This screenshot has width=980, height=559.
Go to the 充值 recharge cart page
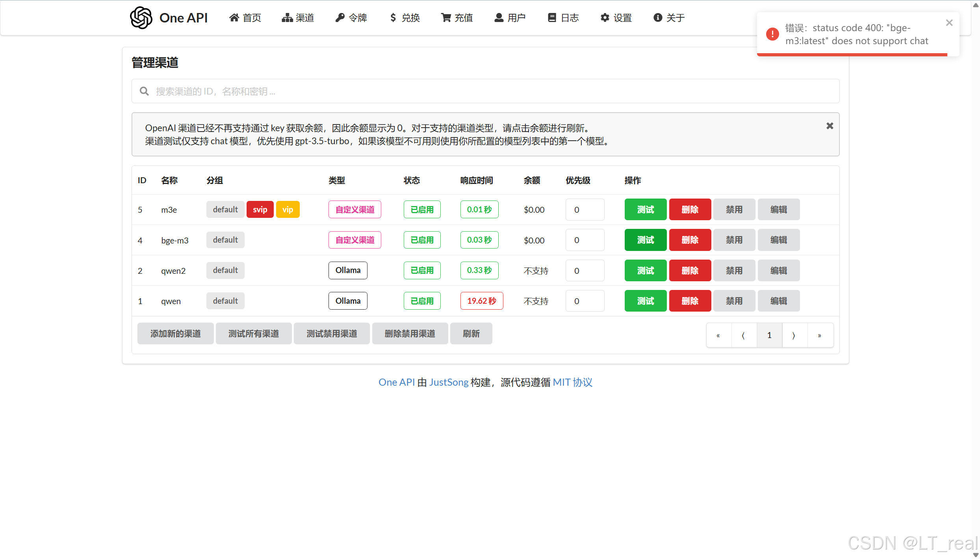click(x=457, y=18)
